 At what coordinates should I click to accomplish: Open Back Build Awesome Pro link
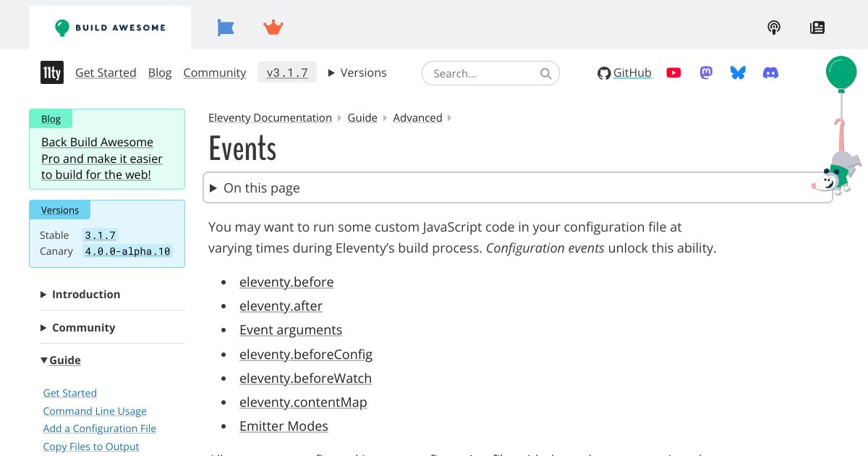coord(102,159)
